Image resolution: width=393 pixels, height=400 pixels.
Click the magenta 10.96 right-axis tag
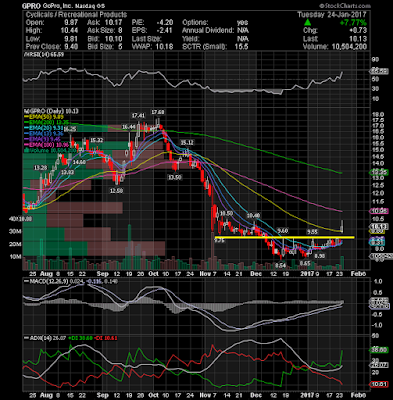379,211
